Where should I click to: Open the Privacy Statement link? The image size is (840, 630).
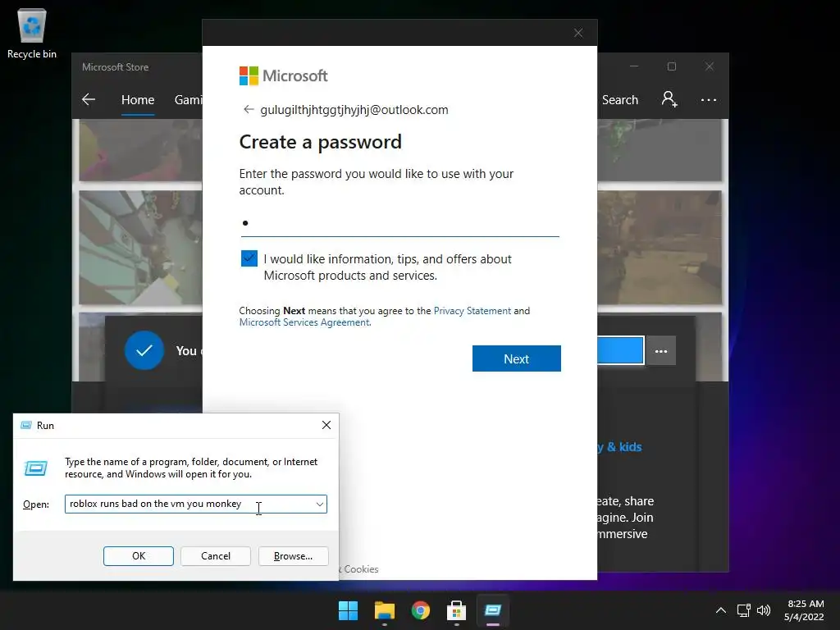pyautogui.click(x=472, y=311)
